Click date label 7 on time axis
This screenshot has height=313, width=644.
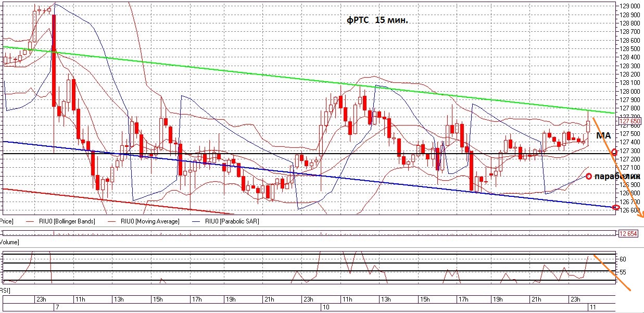pyautogui.click(x=58, y=307)
